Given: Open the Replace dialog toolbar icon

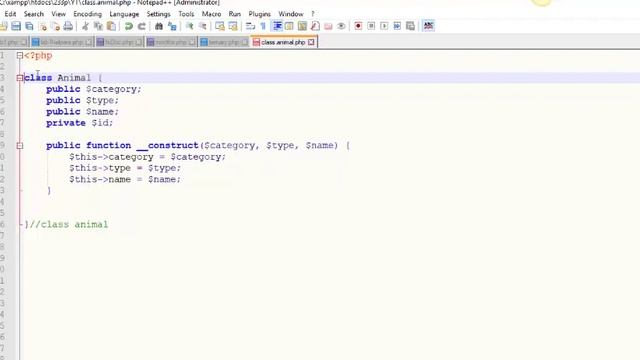Looking at the screenshot, I should pos(172,27).
